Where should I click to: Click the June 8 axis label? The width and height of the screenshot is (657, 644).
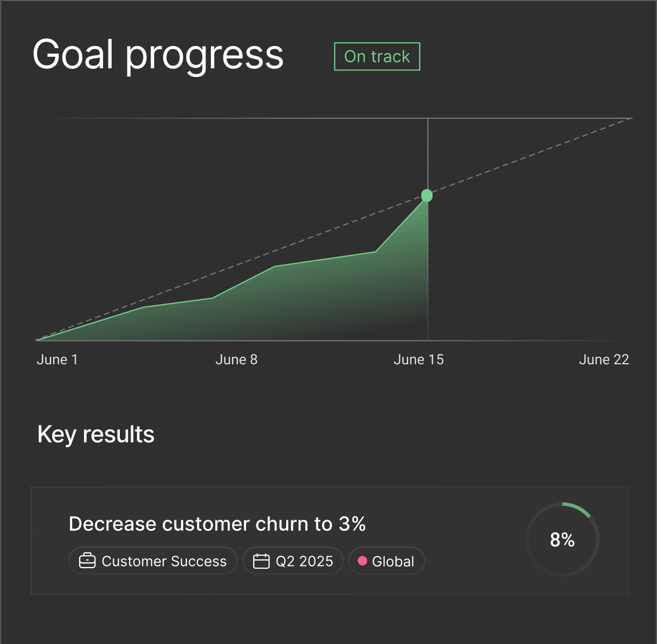pos(236,359)
